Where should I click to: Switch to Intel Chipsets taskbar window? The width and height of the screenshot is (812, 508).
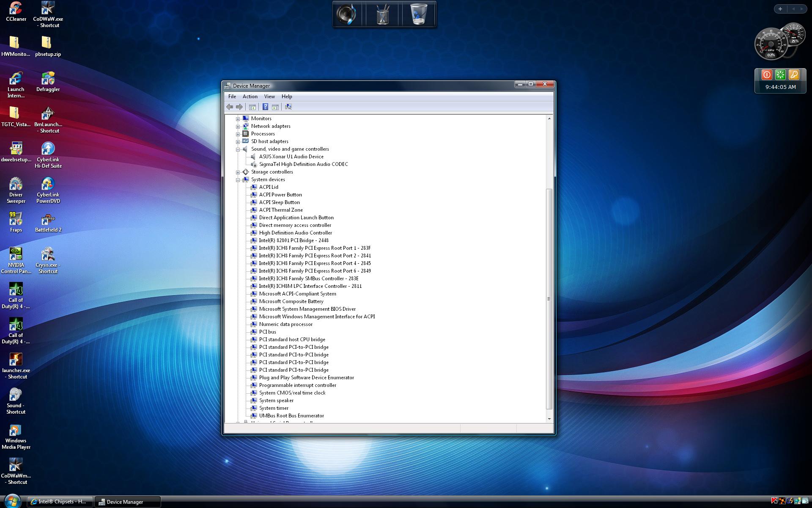[x=60, y=502]
